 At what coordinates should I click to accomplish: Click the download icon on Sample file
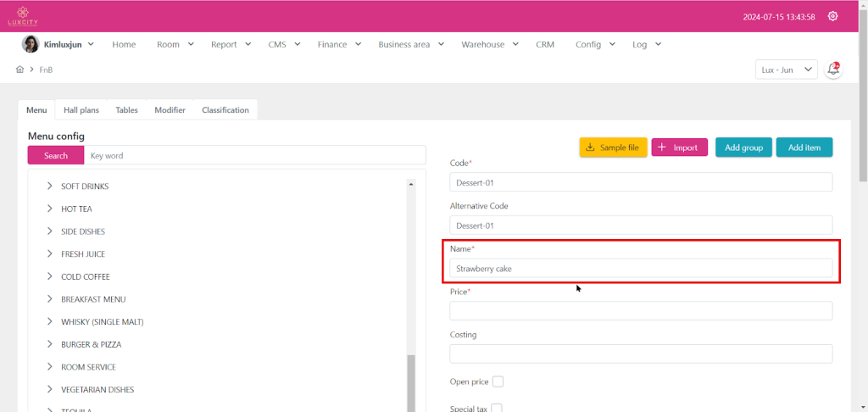591,148
